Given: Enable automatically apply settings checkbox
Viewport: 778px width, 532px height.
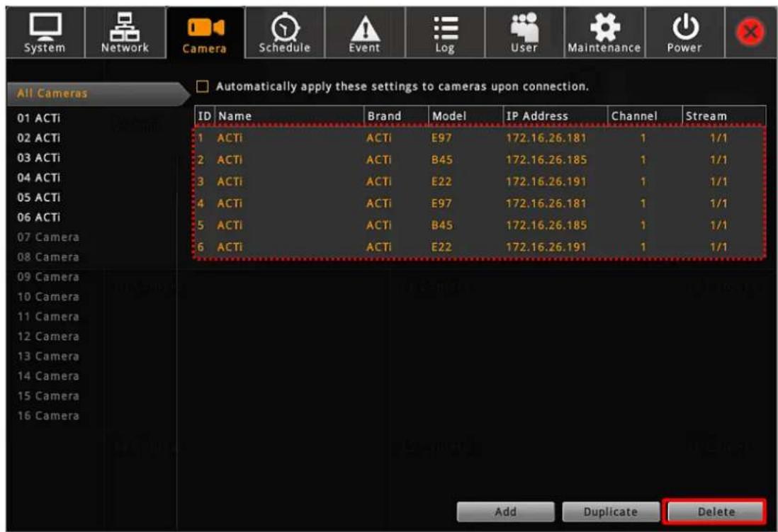Looking at the screenshot, I should point(203,86).
